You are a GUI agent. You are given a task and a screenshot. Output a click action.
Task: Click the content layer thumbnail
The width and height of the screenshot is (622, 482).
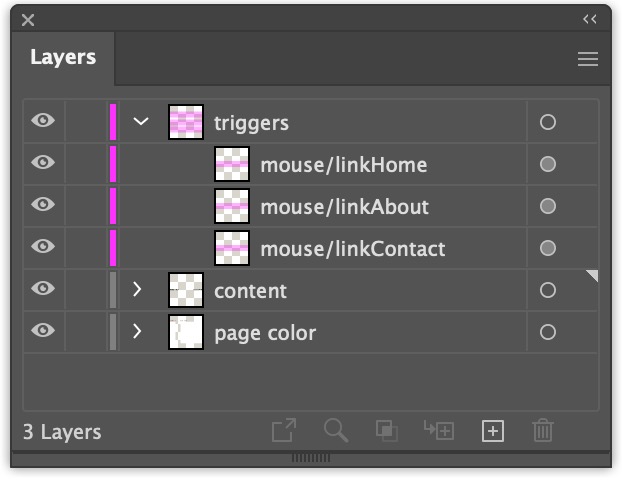pyautogui.click(x=186, y=290)
